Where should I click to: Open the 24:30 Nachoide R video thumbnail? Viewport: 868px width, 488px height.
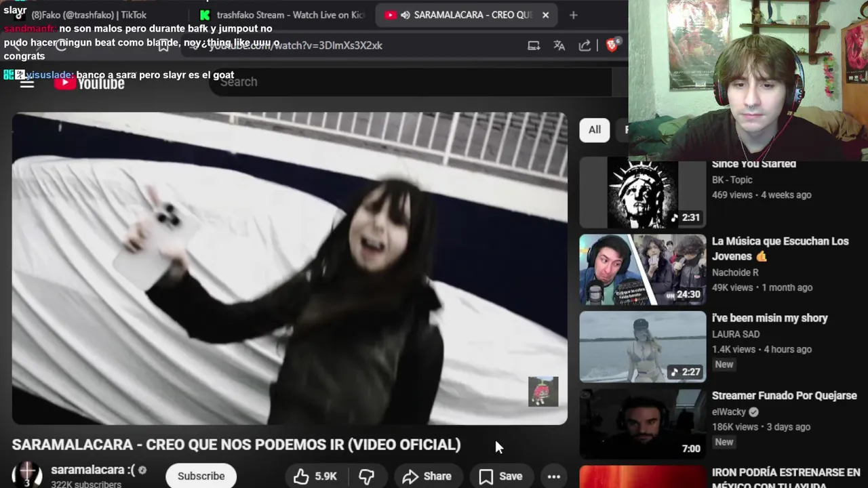click(642, 270)
